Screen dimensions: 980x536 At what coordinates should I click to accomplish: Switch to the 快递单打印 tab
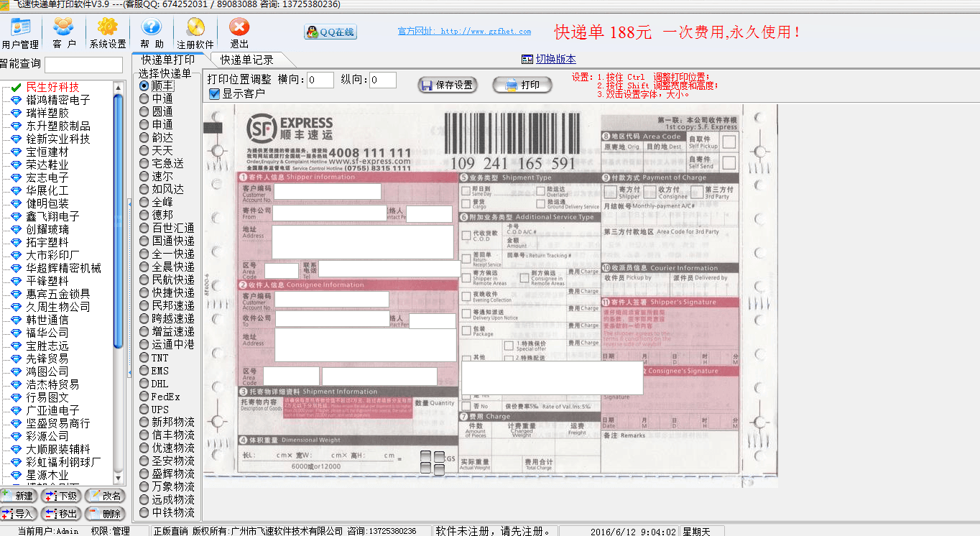pos(168,60)
